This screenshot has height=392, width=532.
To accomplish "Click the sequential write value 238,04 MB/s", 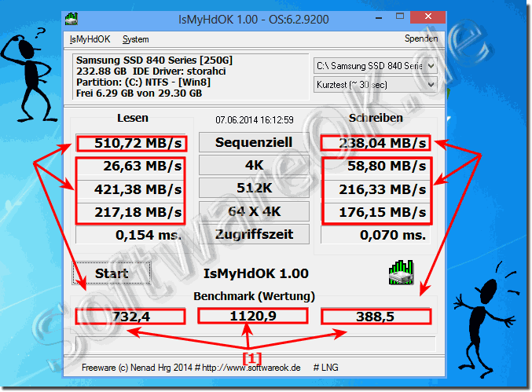I will click(x=376, y=143).
